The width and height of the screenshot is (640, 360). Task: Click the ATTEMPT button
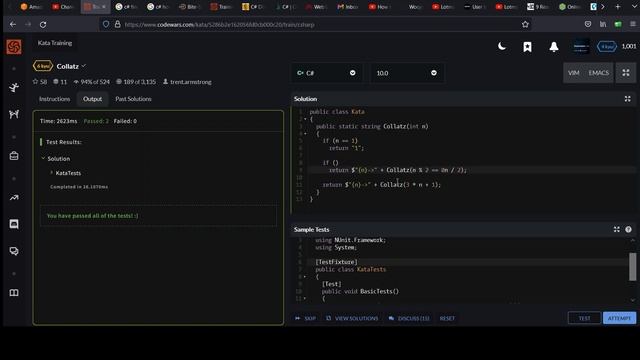(619, 318)
